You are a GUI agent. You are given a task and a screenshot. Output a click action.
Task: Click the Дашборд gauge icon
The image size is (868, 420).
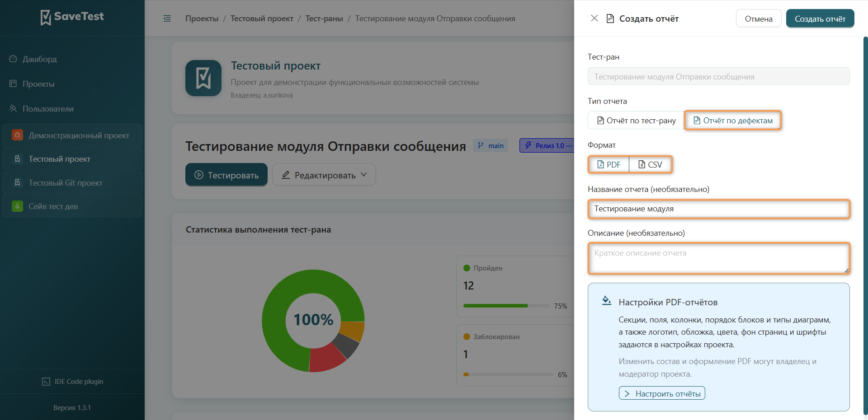point(13,59)
